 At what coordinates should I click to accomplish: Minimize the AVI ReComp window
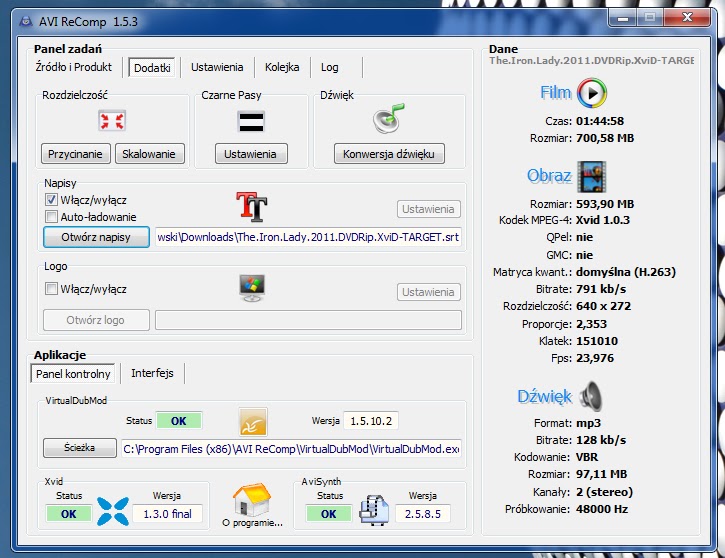click(x=622, y=18)
